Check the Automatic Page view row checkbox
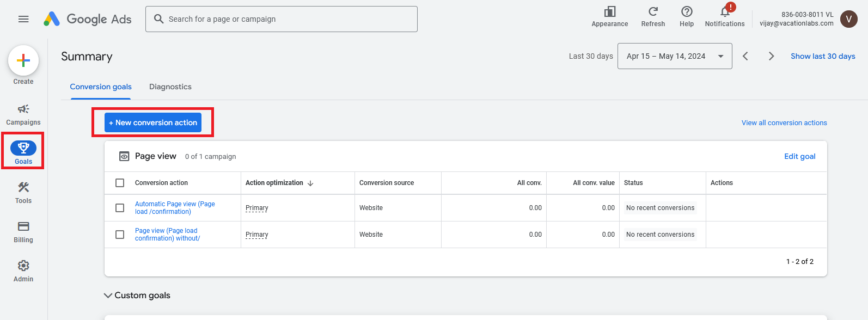The width and height of the screenshot is (868, 320). (x=120, y=208)
